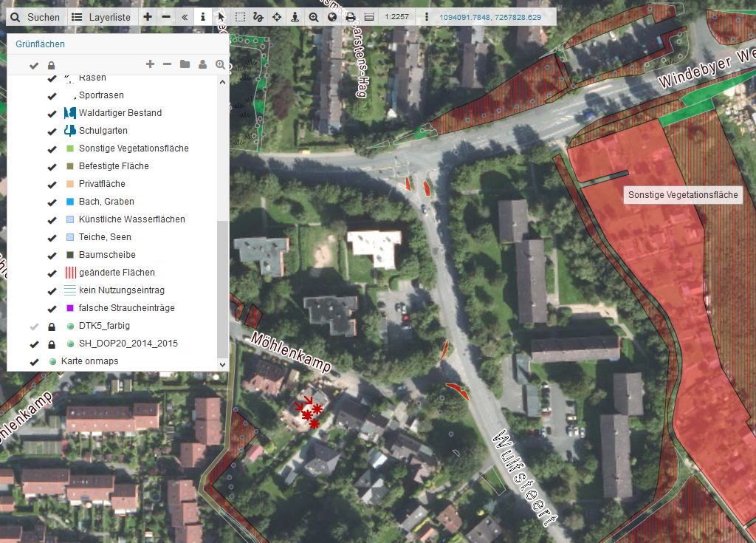Disable the Karte onmaps base layer
Screen dimensions: 756x543
point(33,361)
